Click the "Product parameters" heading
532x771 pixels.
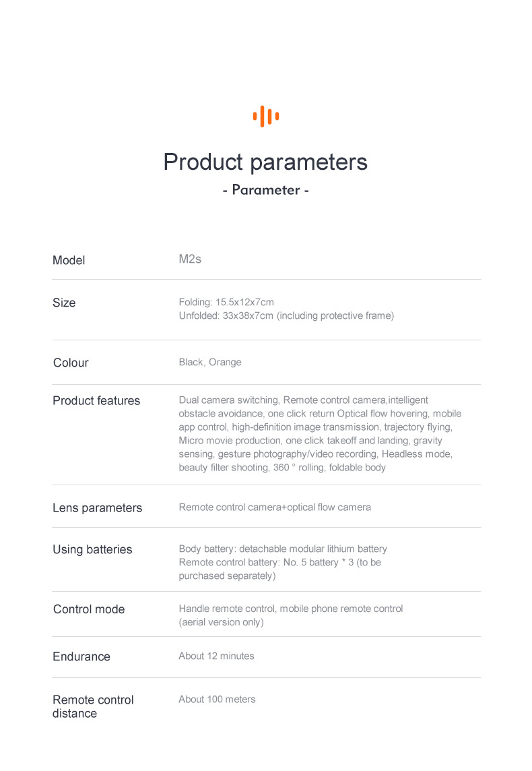click(265, 162)
